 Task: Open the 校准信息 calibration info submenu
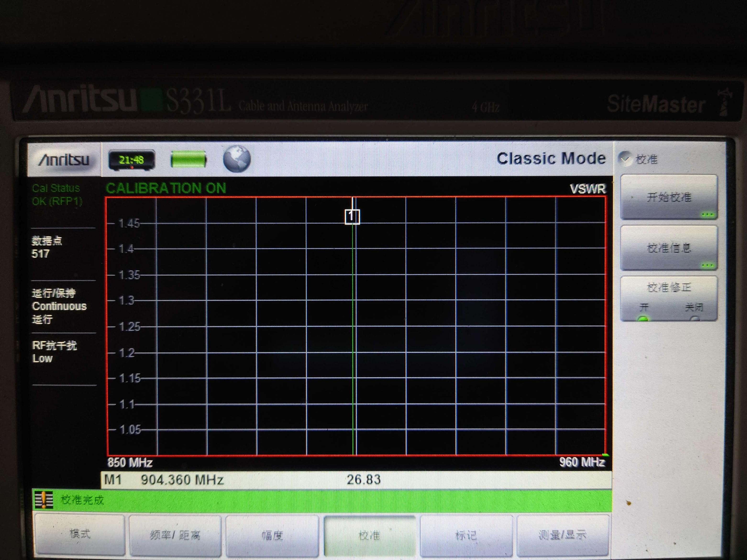669,248
